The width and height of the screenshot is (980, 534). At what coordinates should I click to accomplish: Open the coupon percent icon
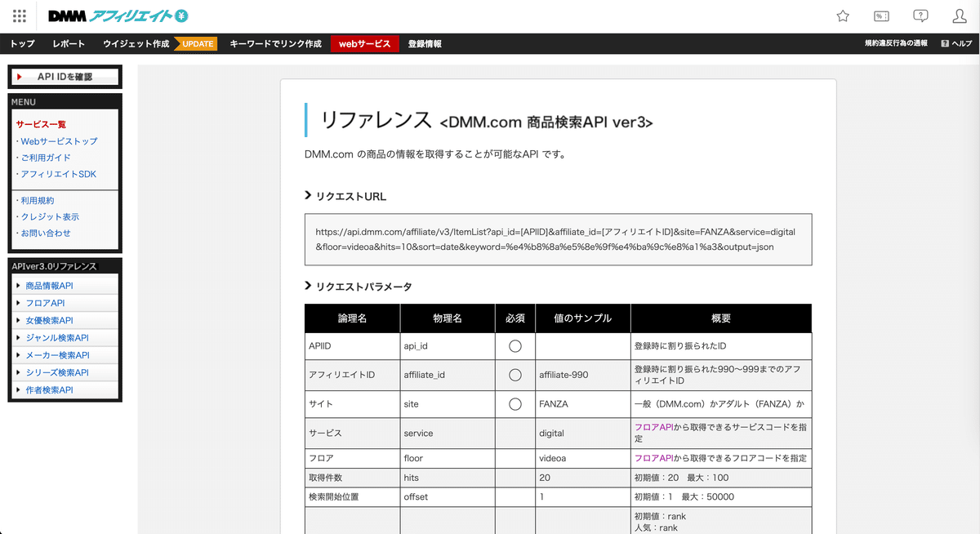click(881, 16)
